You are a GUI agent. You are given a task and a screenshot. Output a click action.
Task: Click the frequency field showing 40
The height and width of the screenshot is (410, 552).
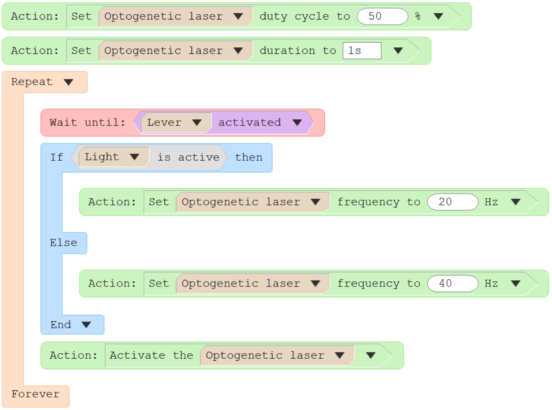453,283
